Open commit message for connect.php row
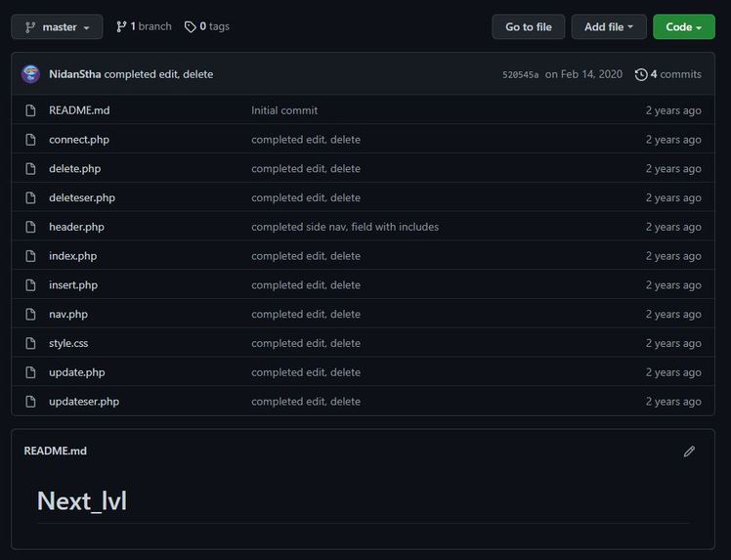 [306, 140]
